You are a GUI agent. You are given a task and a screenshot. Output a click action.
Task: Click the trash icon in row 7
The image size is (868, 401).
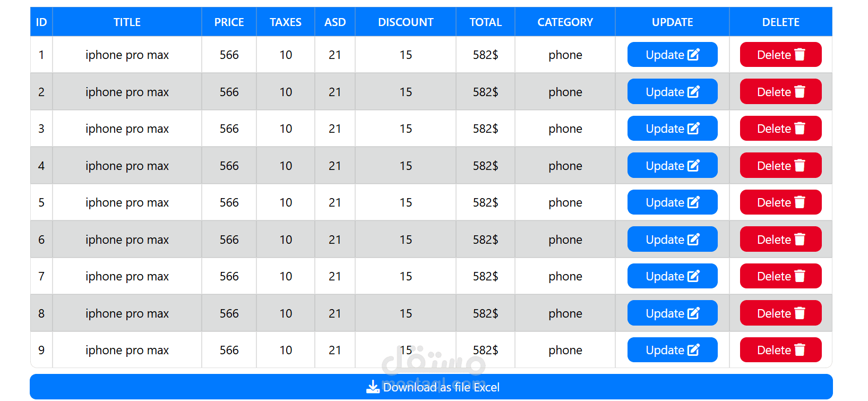point(800,276)
